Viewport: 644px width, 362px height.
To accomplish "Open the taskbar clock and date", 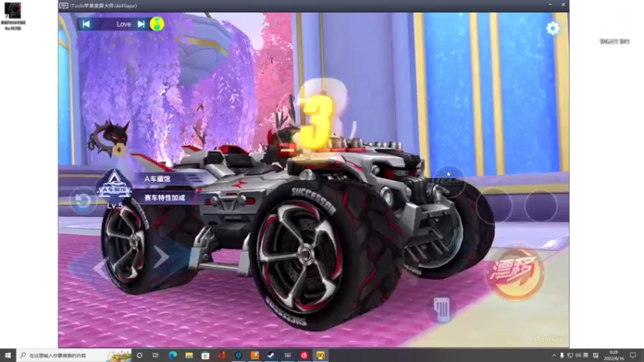I will tap(614, 356).
